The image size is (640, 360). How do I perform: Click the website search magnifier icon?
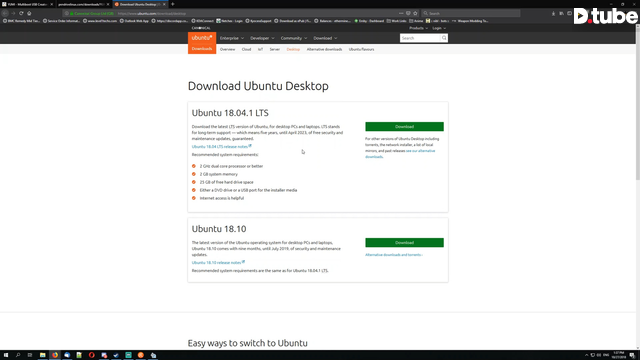click(444, 38)
